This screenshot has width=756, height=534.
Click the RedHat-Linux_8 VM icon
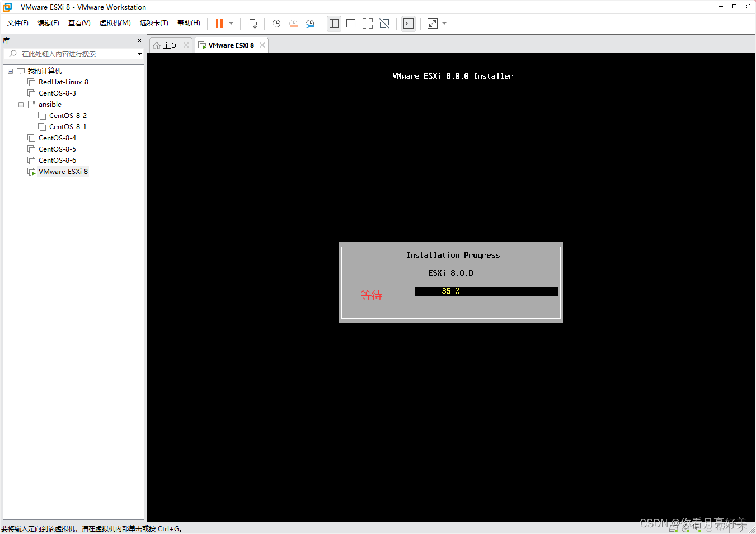[x=31, y=82]
